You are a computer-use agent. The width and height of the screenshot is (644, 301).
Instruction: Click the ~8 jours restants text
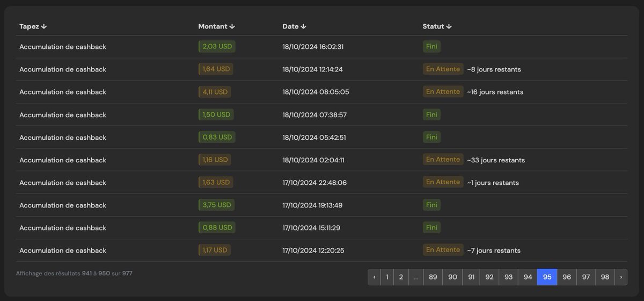coord(494,69)
